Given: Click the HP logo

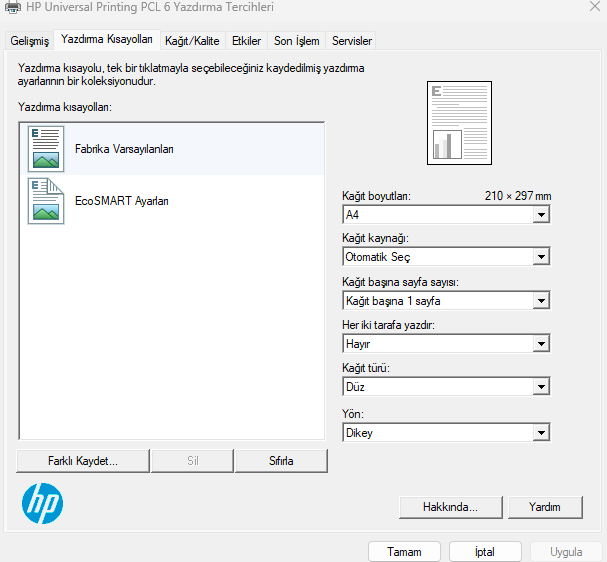Looking at the screenshot, I should pyautogui.click(x=43, y=503).
